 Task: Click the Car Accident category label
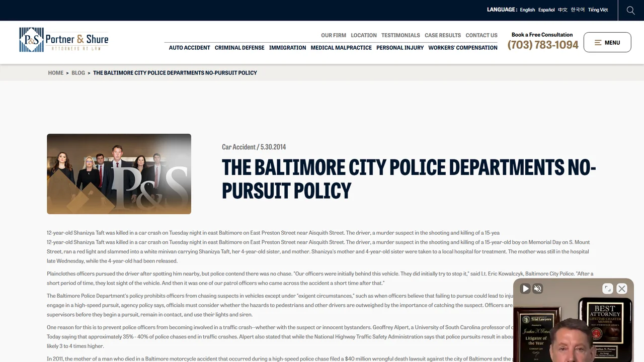(x=238, y=147)
